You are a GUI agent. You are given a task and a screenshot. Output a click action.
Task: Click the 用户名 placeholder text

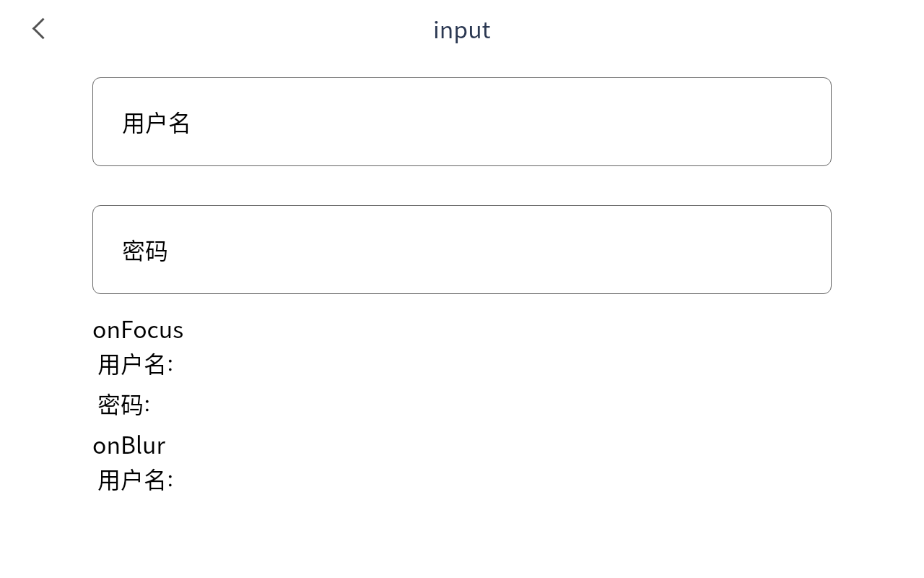[x=156, y=123]
